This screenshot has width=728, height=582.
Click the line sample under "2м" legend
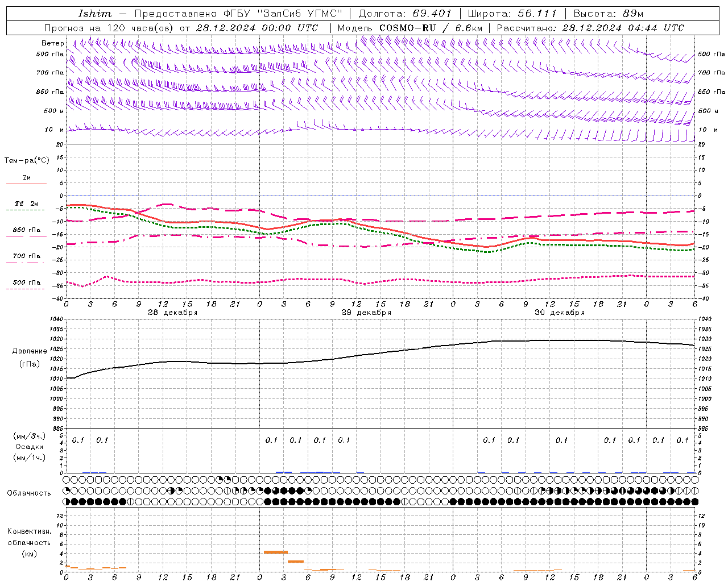coord(26,184)
